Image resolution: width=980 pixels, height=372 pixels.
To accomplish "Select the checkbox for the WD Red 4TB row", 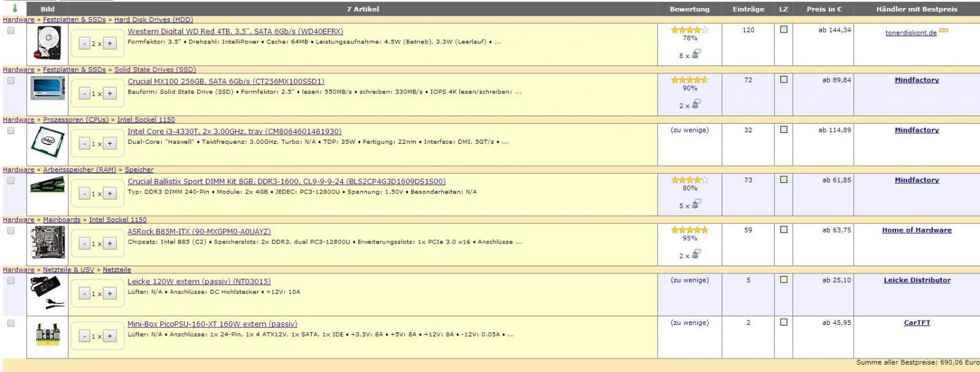I will [x=10, y=30].
